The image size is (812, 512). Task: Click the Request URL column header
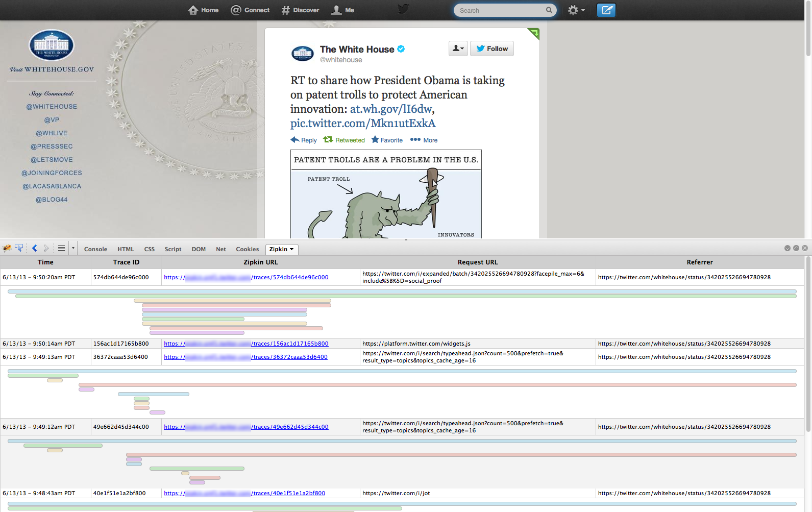point(478,262)
